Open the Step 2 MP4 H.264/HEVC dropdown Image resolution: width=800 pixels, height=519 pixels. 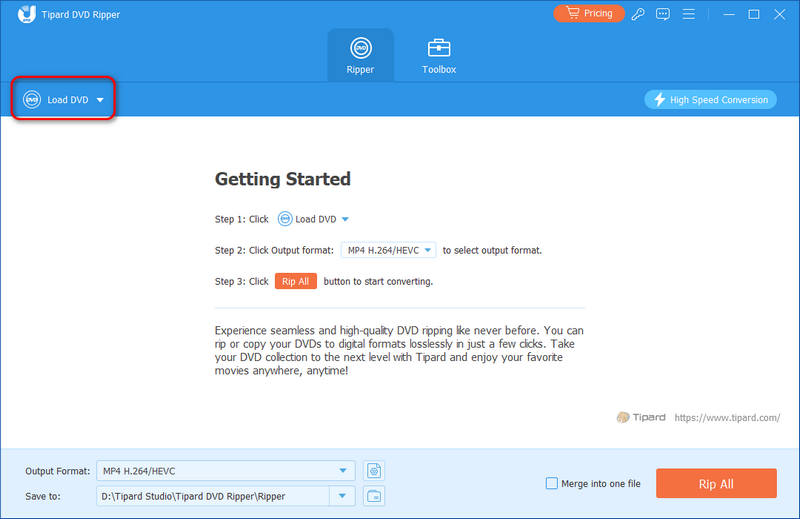tap(389, 250)
